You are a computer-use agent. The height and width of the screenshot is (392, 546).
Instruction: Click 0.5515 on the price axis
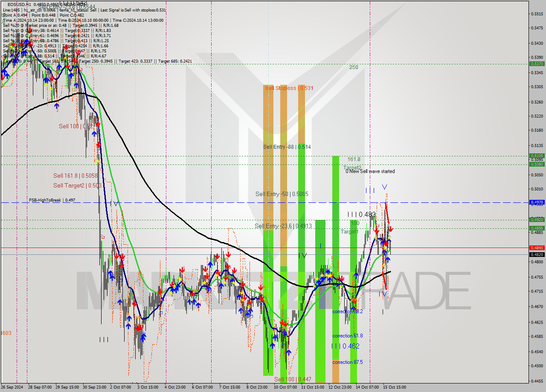tap(537, 14)
